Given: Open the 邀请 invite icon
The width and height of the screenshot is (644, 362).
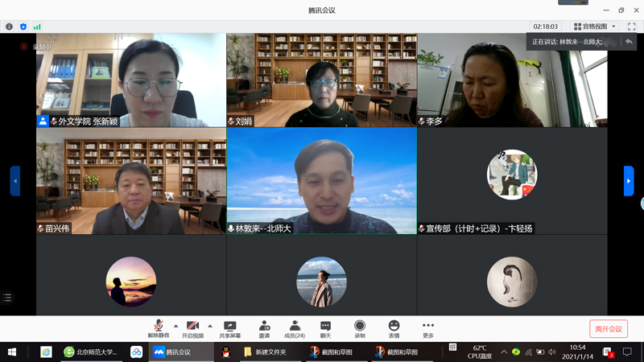Looking at the screenshot, I should point(264,327).
